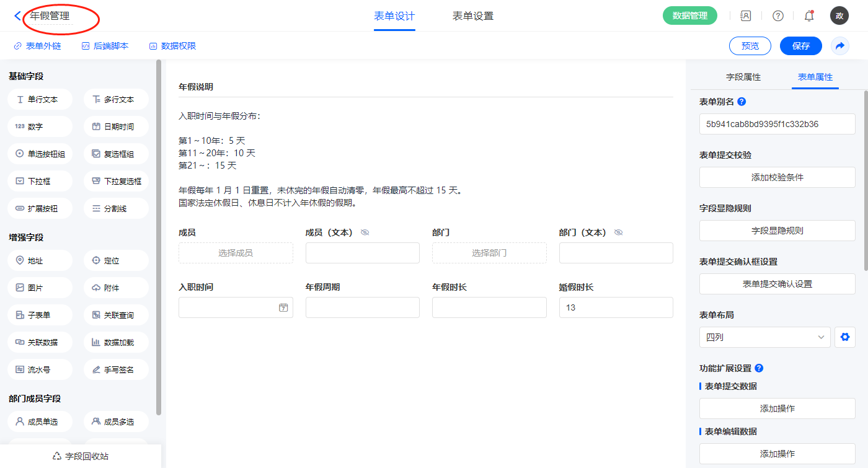The height and width of the screenshot is (468, 868).
Task: Click the back arrow beside 年假管理
Action: point(17,16)
